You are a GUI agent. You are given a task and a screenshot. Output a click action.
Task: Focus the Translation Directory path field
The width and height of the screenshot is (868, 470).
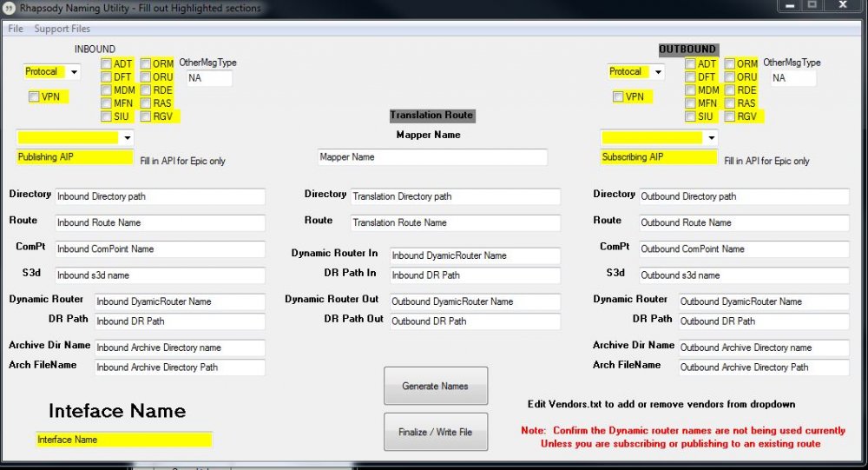(x=456, y=196)
